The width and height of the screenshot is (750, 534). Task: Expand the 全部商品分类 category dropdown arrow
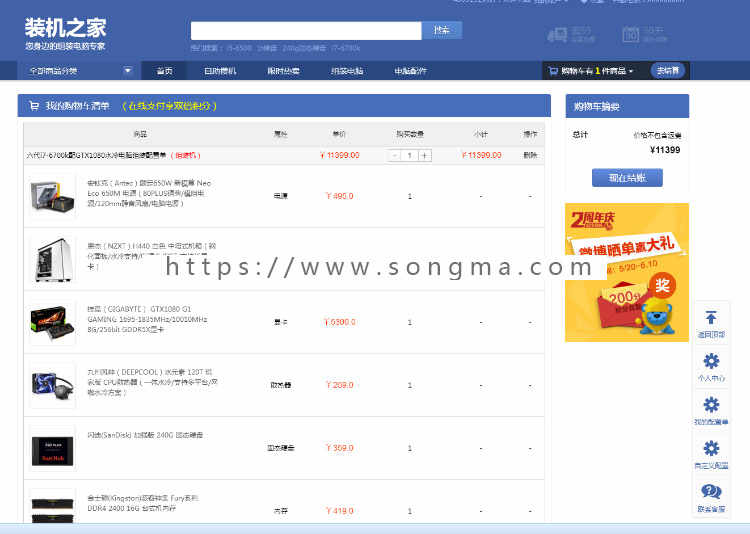point(128,70)
